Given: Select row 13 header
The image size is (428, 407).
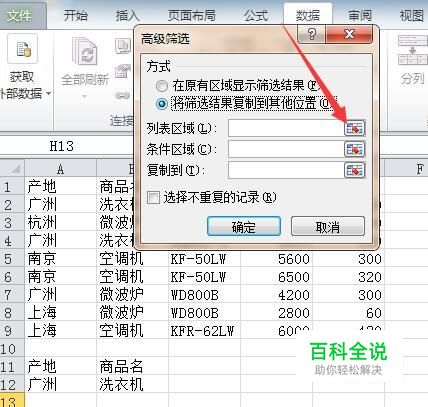Looking at the screenshot, I should (x=12, y=401).
